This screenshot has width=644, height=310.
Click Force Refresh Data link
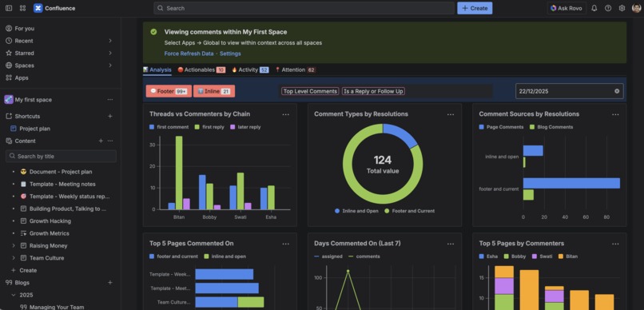pos(189,54)
